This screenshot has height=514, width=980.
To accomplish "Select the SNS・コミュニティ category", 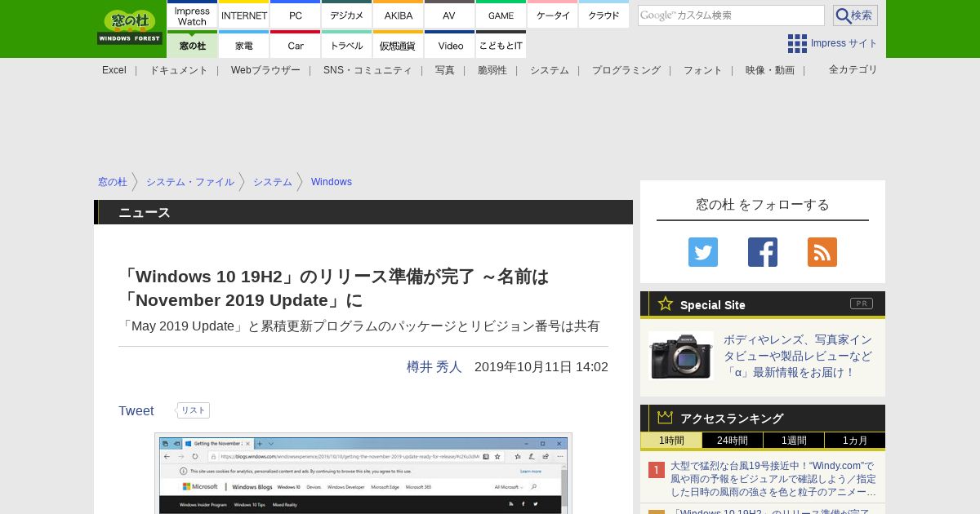I will (367, 70).
